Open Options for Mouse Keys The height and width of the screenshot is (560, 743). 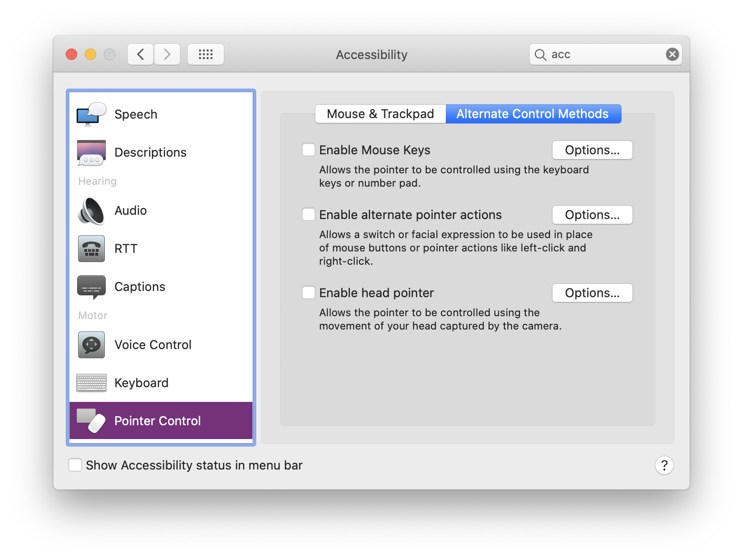tap(592, 150)
